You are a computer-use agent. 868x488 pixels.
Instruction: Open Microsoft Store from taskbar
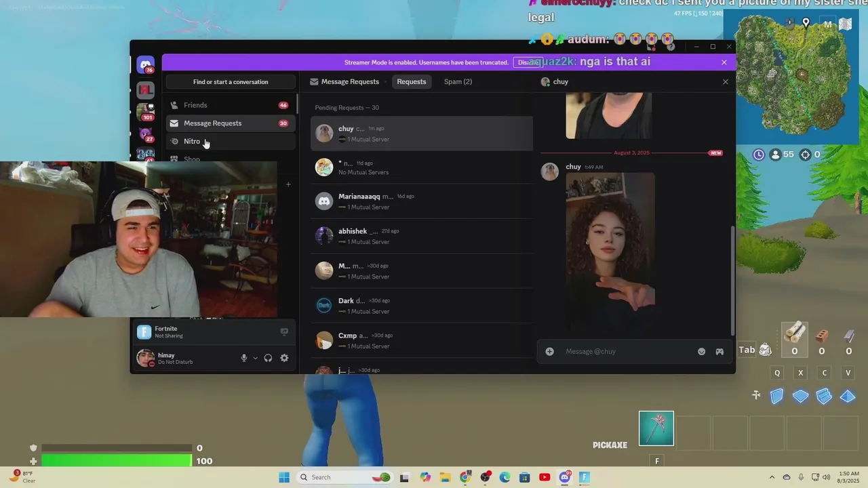pos(525,477)
